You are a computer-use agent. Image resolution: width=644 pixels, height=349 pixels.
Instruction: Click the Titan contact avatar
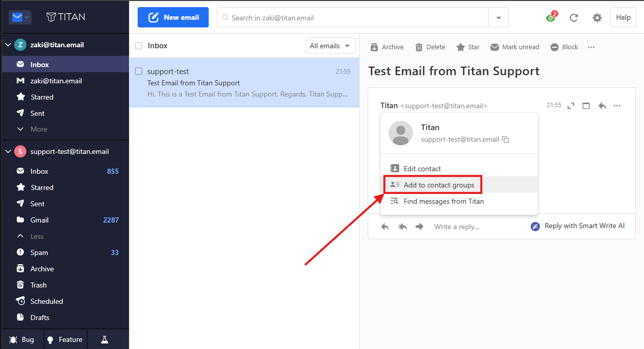click(401, 133)
